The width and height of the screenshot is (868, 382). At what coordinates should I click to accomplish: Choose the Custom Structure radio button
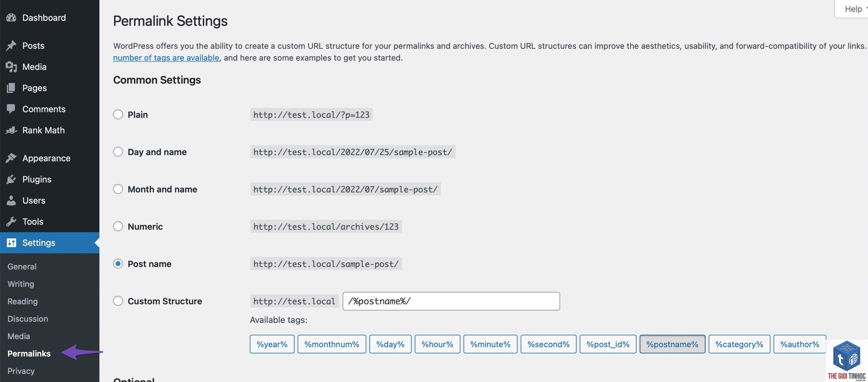pos(118,301)
